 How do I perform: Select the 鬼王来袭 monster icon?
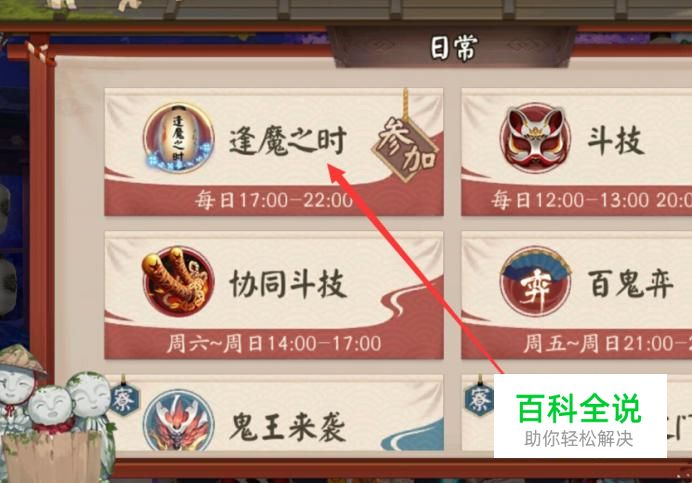coord(179,420)
